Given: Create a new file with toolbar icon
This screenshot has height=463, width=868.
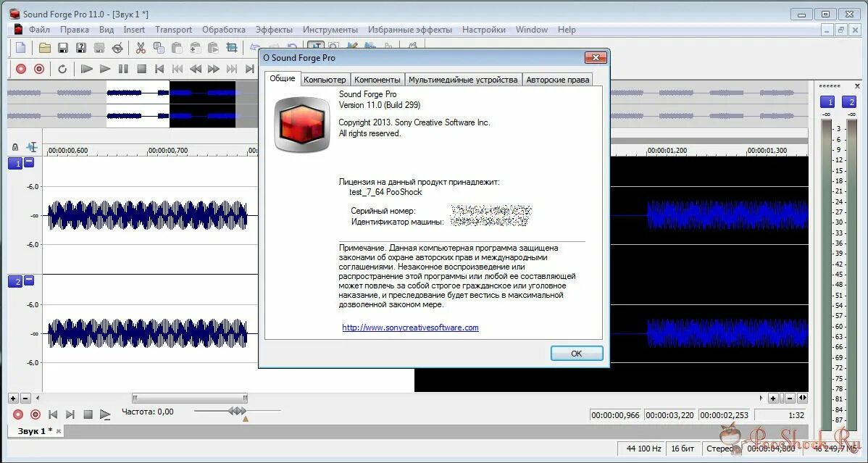Looking at the screenshot, I should tap(20, 48).
